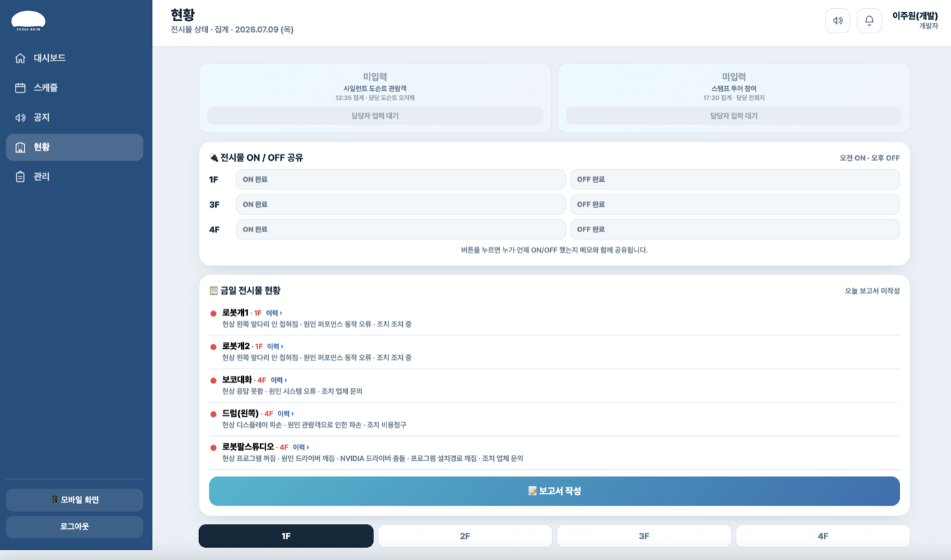Click the 사일런트 도슨트 관람객 card title

375,89
